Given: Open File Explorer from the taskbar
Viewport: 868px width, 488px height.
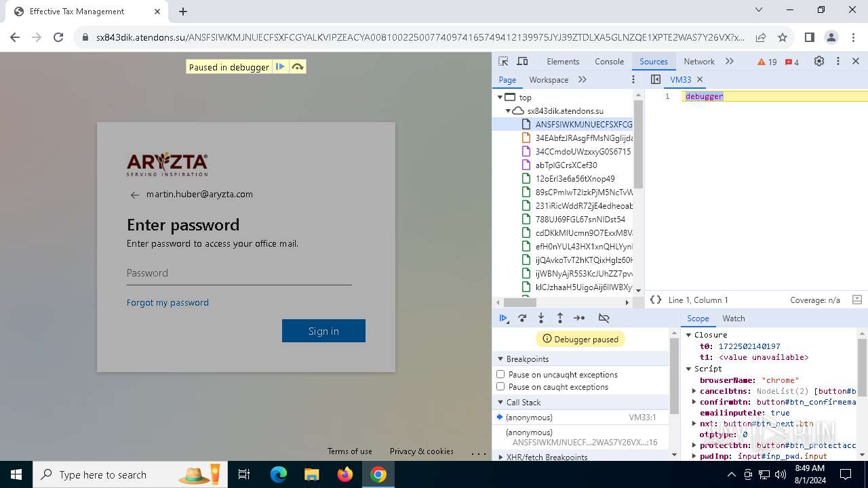Looking at the screenshot, I should (x=311, y=474).
